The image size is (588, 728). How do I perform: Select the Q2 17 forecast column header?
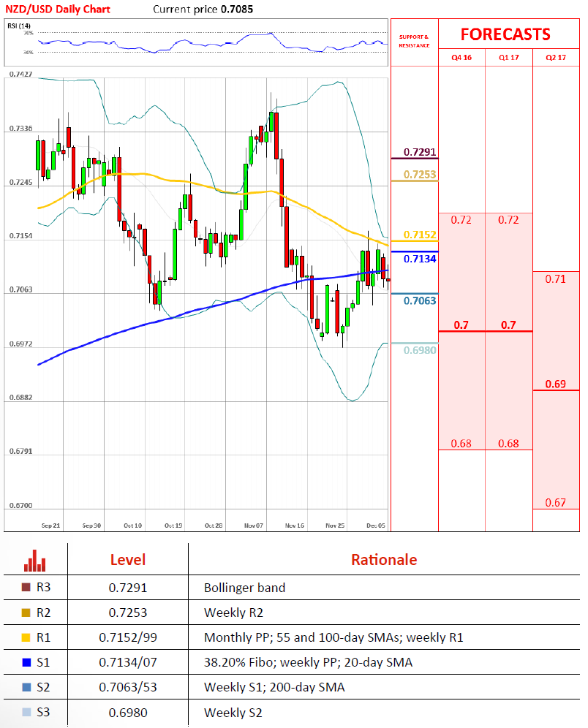(556, 58)
